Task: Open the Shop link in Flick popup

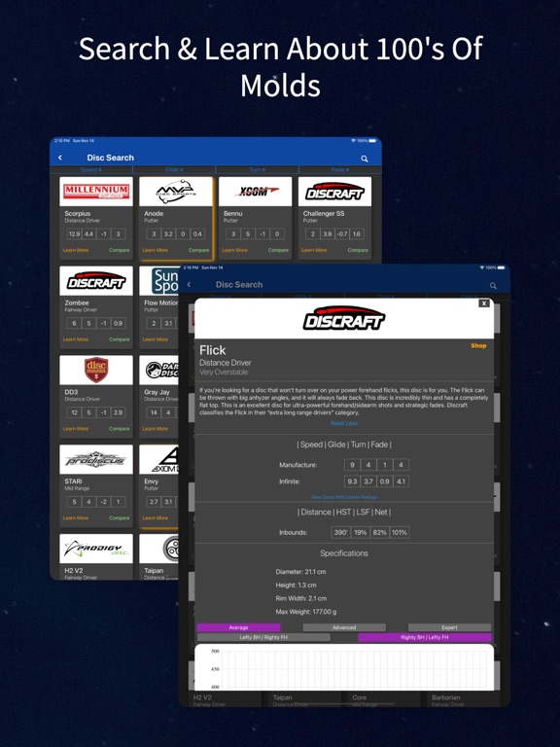Action: coord(478,346)
